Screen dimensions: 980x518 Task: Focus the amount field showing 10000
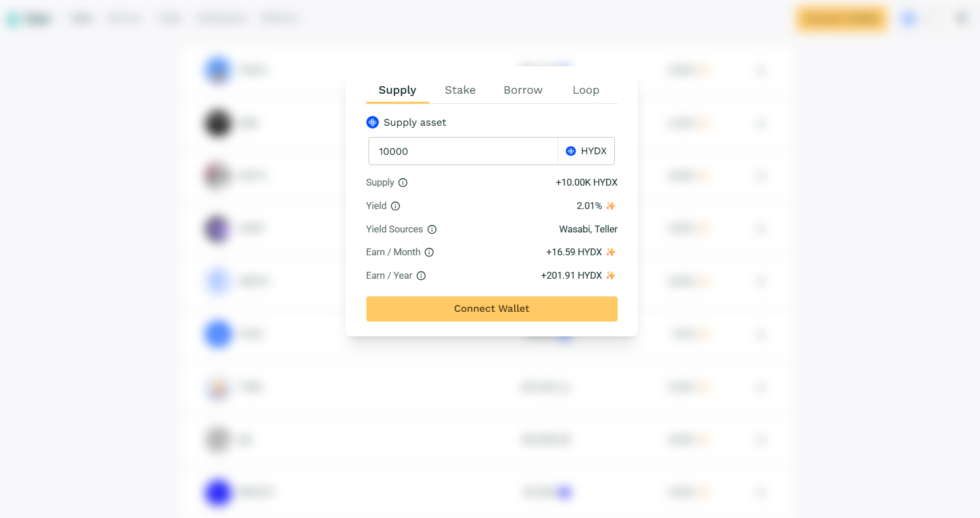click(463, 151)
